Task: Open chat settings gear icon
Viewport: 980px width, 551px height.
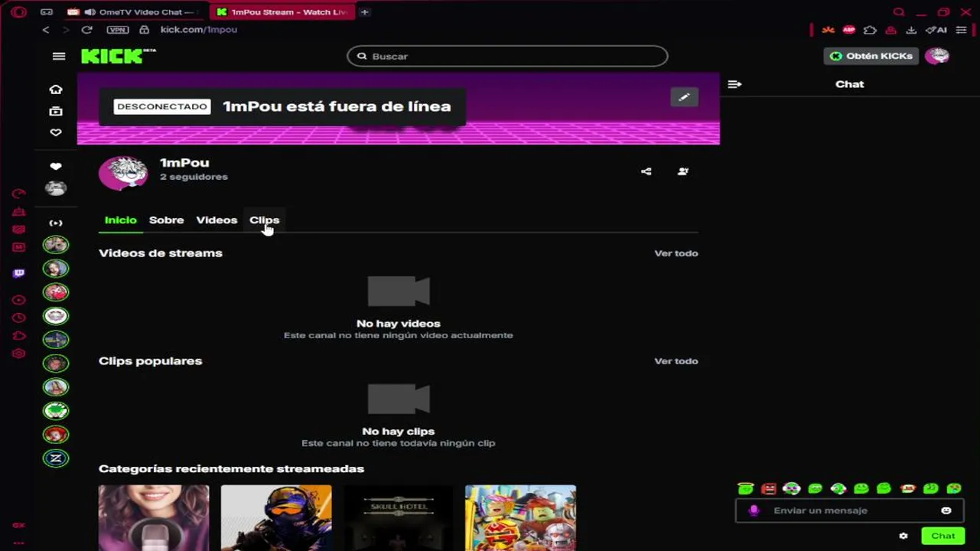Action: click(x=903, y=536)
